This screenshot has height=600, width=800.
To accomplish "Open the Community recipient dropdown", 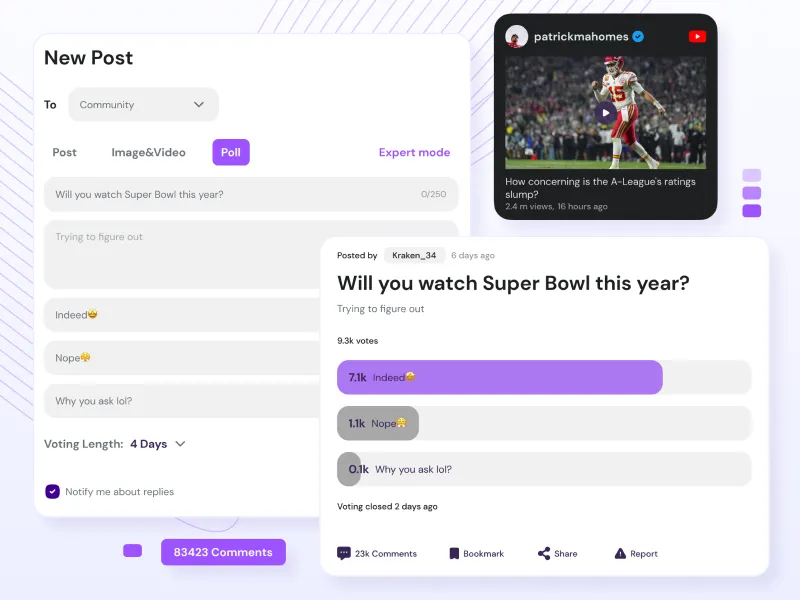I will (143, 105).
